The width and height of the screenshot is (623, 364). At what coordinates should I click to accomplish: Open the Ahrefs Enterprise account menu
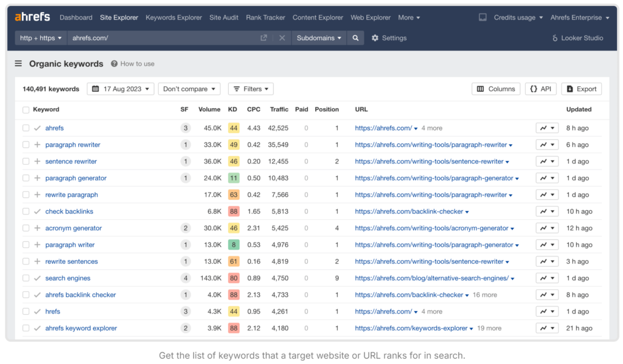580,18
